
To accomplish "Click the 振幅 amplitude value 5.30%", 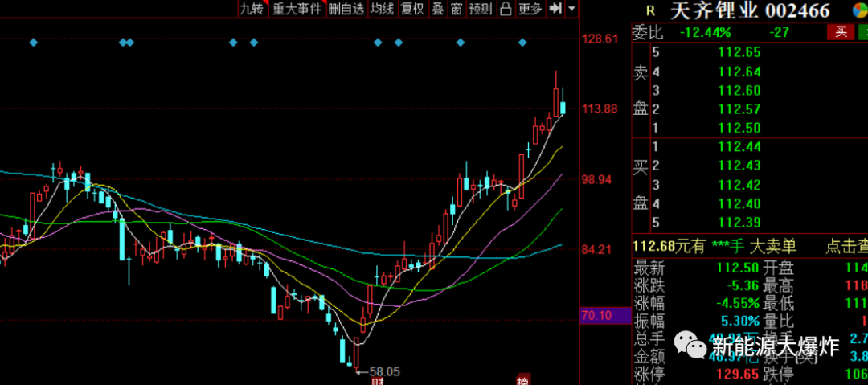I will 740,321.
